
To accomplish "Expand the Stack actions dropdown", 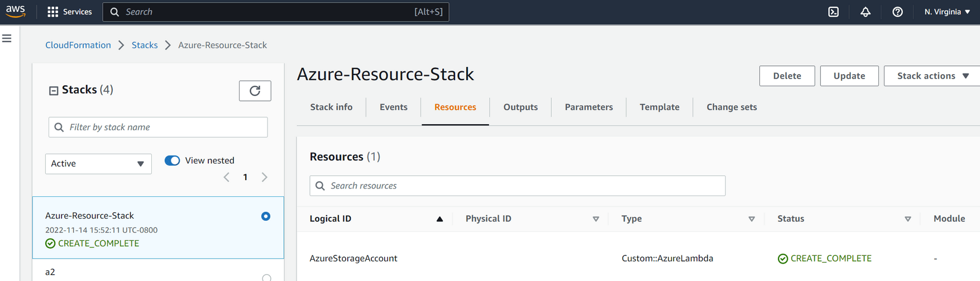I will coord(932,76).
